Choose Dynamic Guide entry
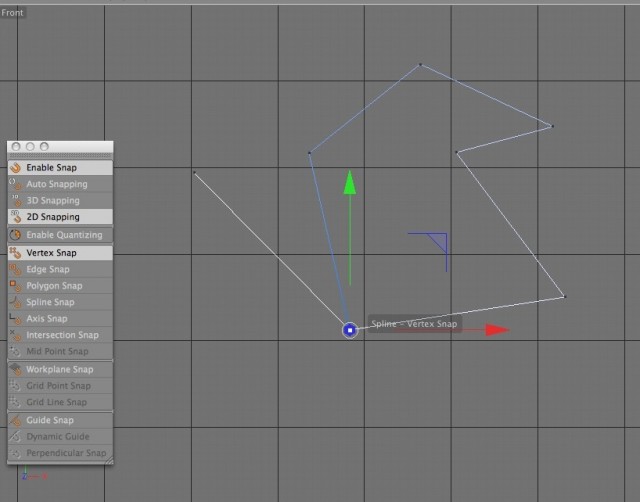 tap(60, 436)
